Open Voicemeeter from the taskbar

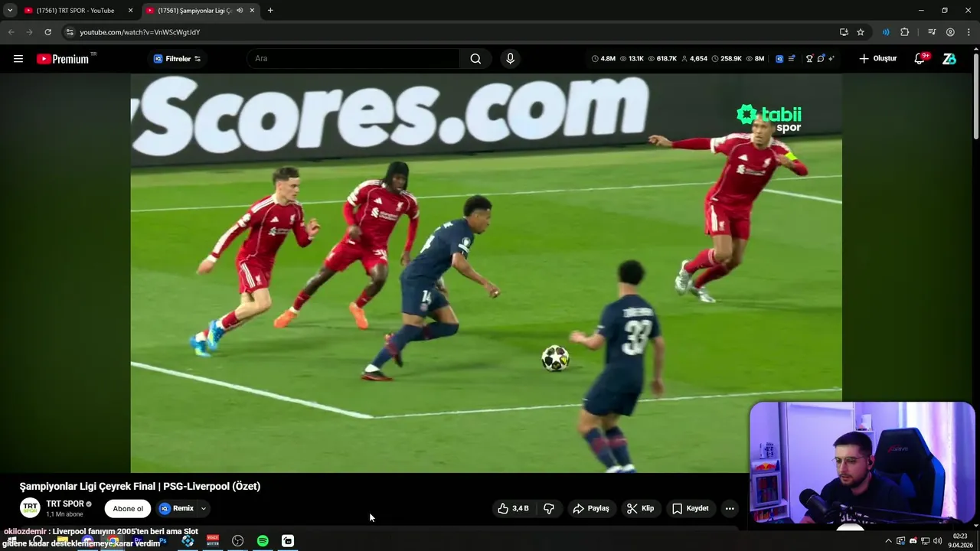point(213,541)
